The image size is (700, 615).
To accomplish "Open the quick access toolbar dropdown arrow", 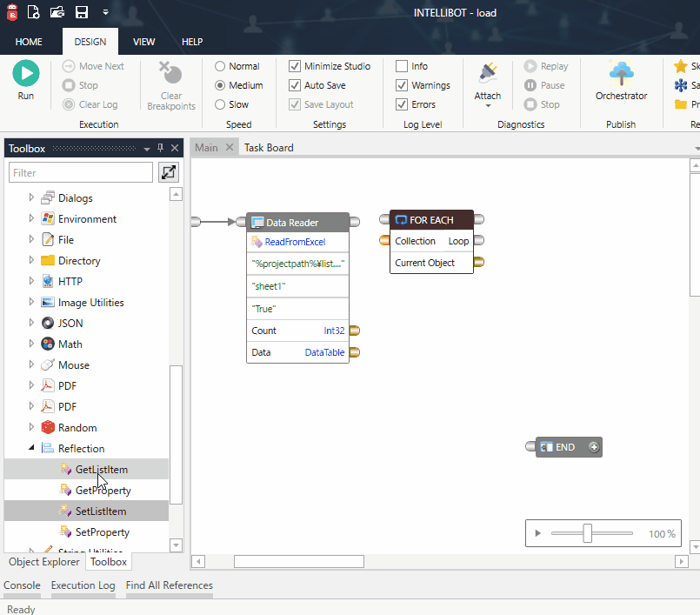I will pos(105,12).
